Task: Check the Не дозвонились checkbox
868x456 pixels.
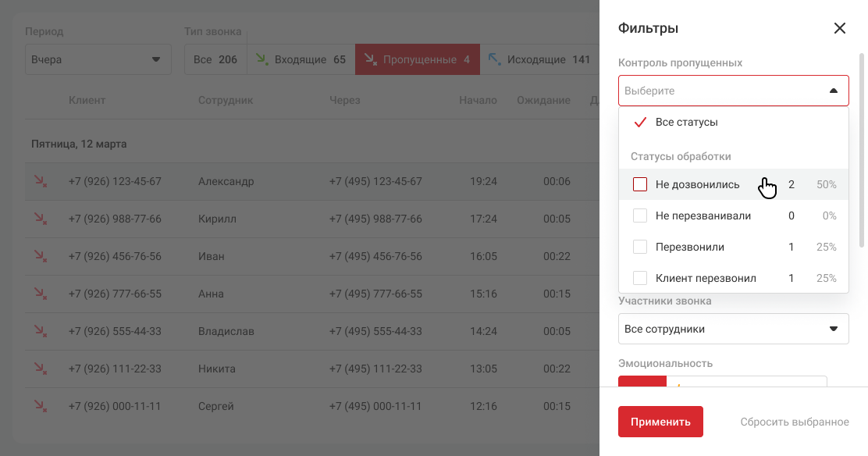Action: coord(640,185)
